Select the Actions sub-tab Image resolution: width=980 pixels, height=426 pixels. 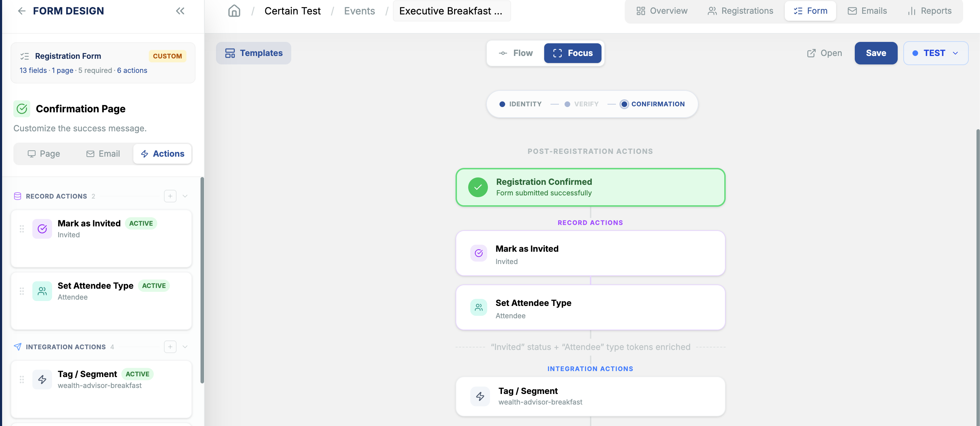pyautogui.click(x=163, y=154)
